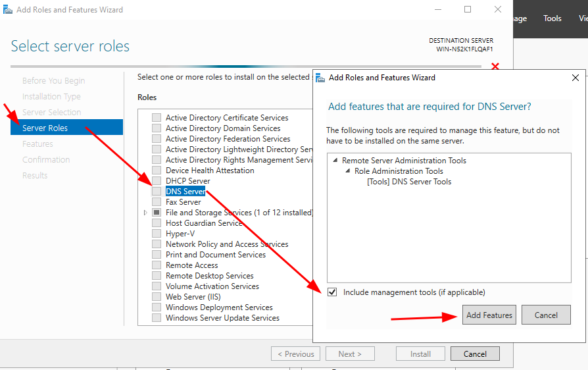Select Print and Document Services text
The width and height of the screenshot is (588, 370).
point(216,255)
